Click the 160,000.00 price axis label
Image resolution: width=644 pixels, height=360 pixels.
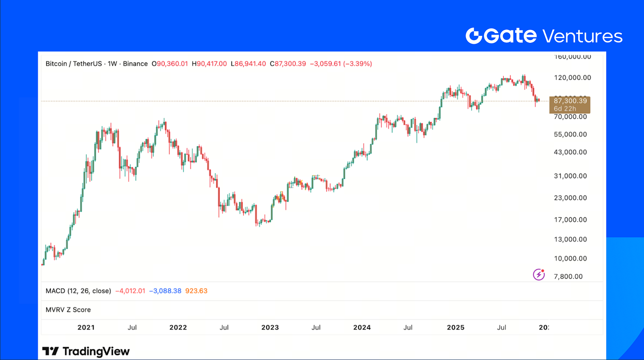pyautogui.click(x=572, y=57)
